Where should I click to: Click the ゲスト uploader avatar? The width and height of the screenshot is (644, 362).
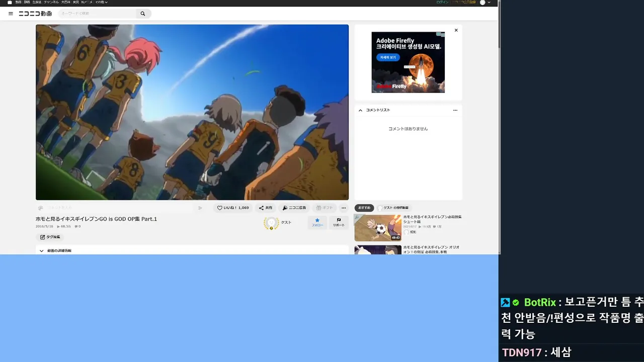[271, 223]
